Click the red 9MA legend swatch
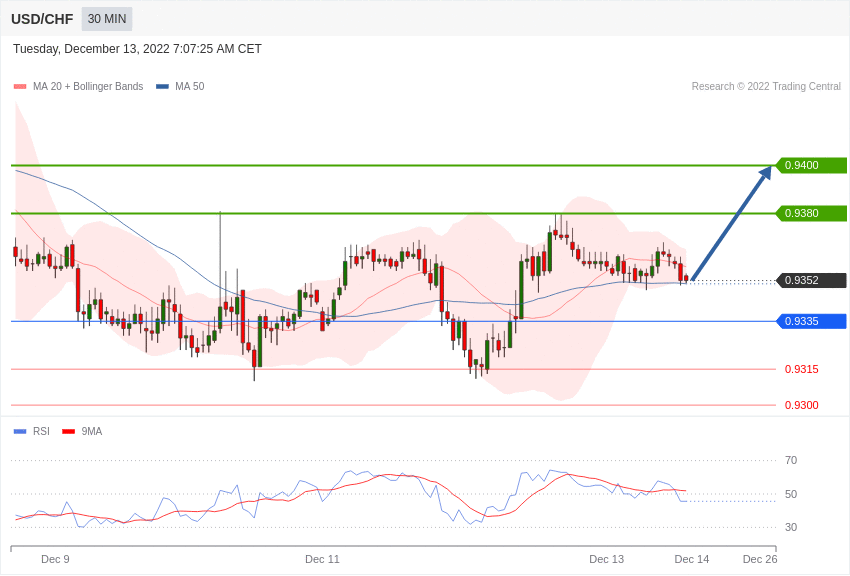This screenshot has width=850, height=576. (69, 432)
